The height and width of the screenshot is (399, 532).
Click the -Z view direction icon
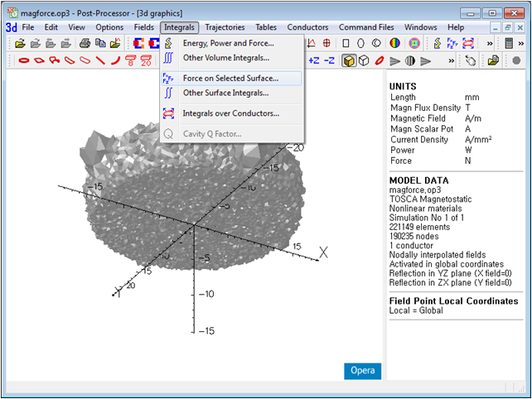[330, 60]
